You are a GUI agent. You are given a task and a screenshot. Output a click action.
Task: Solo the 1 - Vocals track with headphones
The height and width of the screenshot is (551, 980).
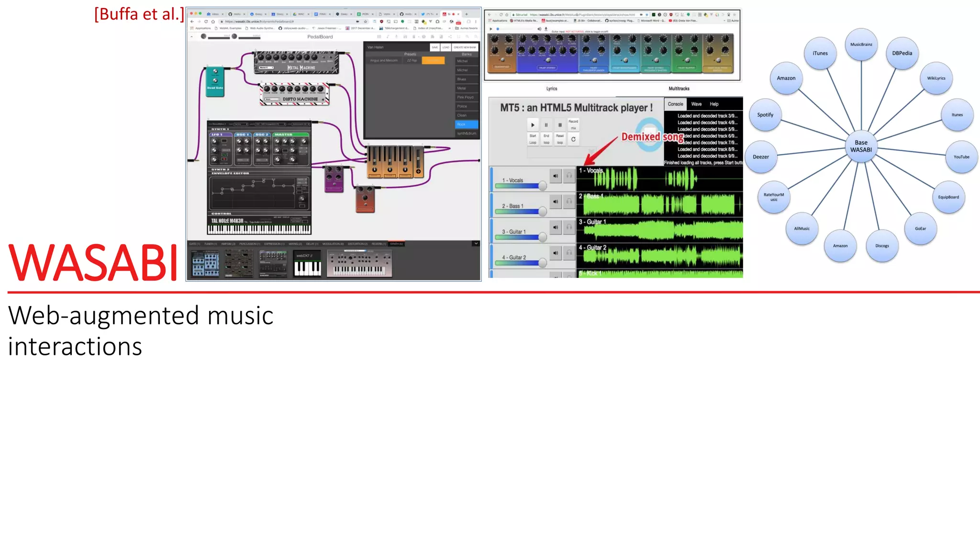569,176
